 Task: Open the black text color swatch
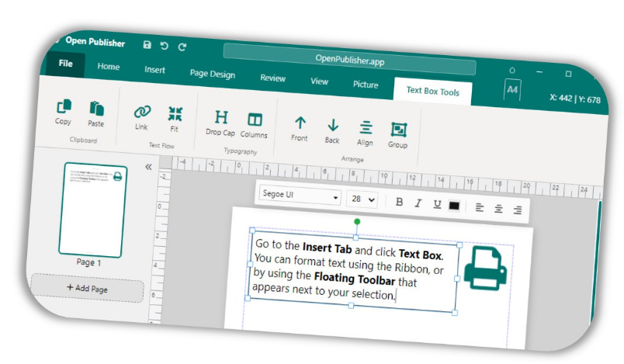[454, 206]
